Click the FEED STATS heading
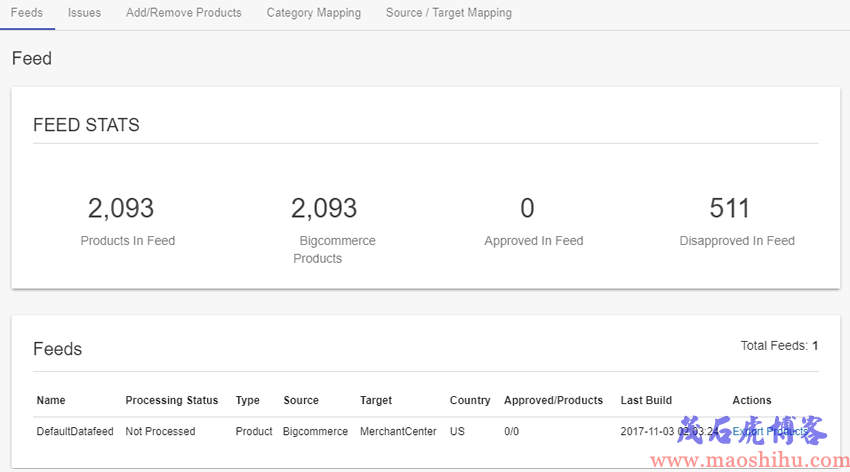Image resolution: width=850 pixels, height=472 pixels. click(86, 125)
